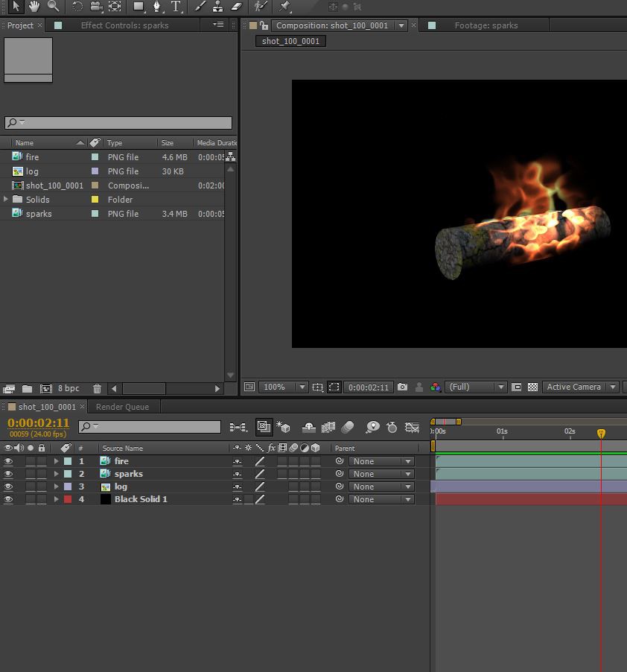Screen dimensions: 627x672
Task: Toggle transparency grid in viewer
Action: (532, 387)
